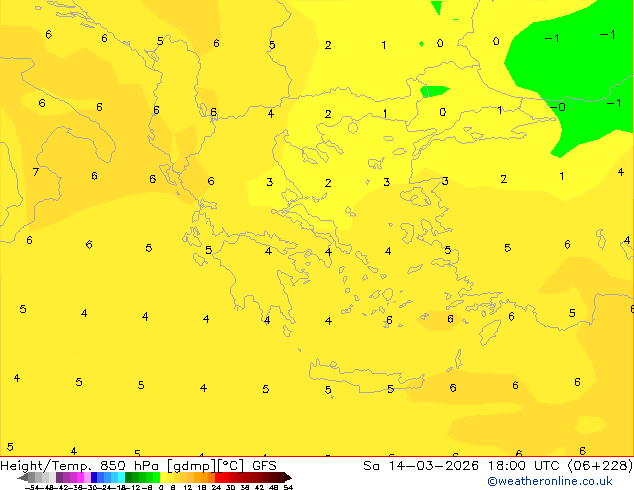
Task: Click the -0 temperature value on the map
Action: pyautogui.click(x=558, y=107)
